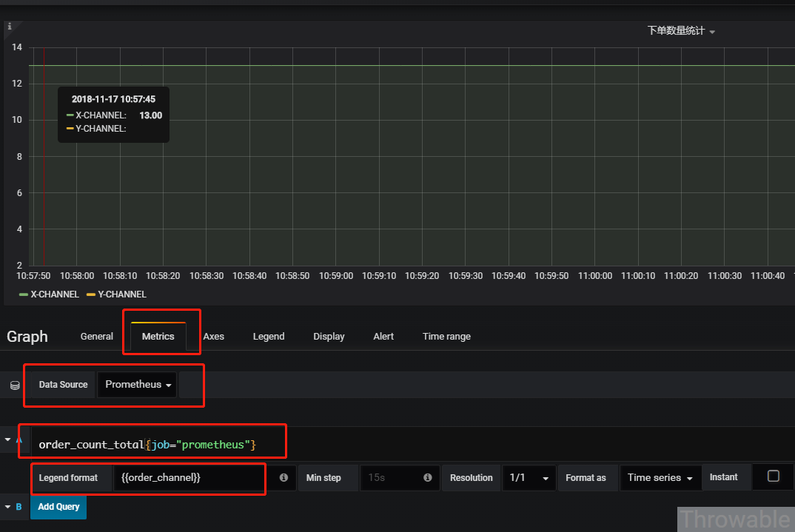Click the database icon beside Data Source
This screenshot has height=532, width=795.
[x=16, y=385]
